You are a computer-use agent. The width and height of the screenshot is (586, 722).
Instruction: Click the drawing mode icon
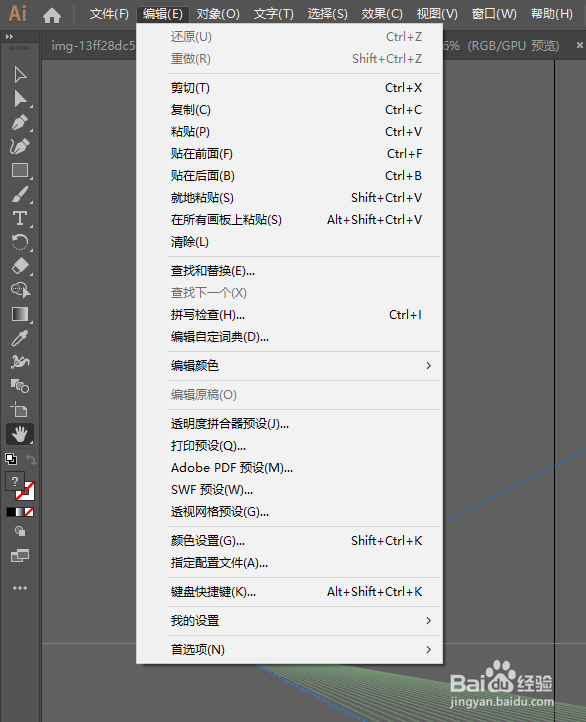[x=20, y=531]
